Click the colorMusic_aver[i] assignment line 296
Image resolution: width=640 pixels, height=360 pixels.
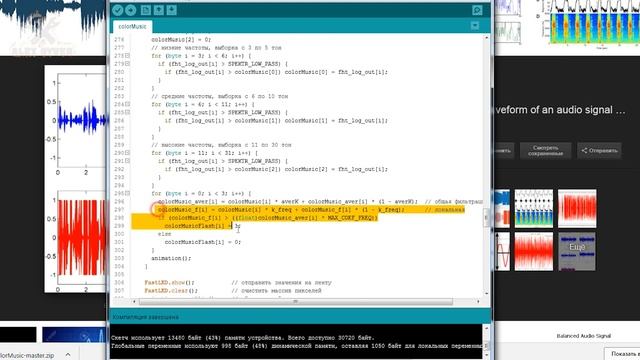[288, 202]
